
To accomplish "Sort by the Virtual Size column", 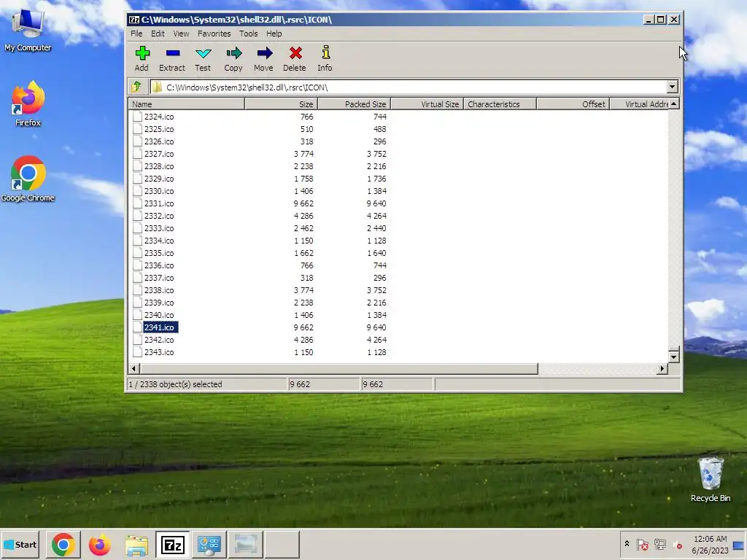I will click(427, 104).
